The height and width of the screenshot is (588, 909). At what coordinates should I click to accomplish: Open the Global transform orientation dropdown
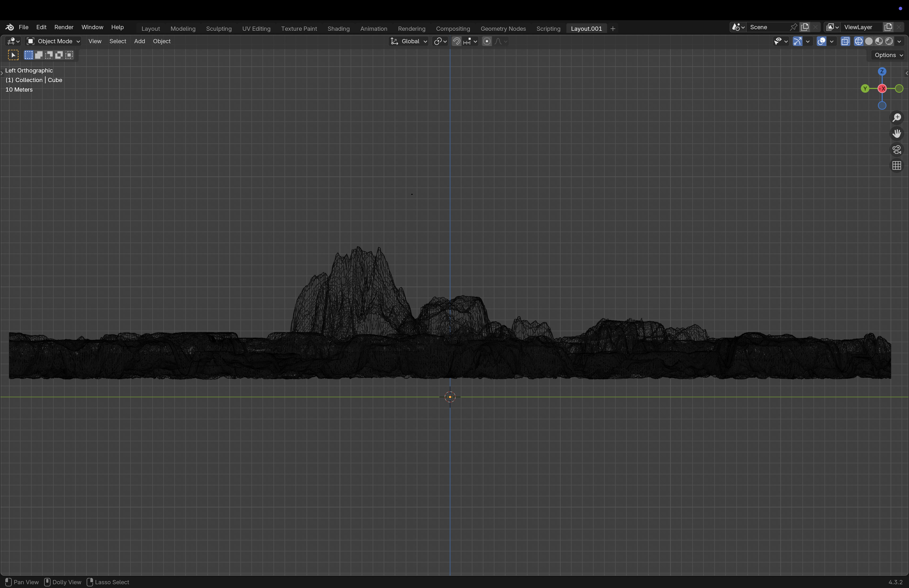(409, 41)
